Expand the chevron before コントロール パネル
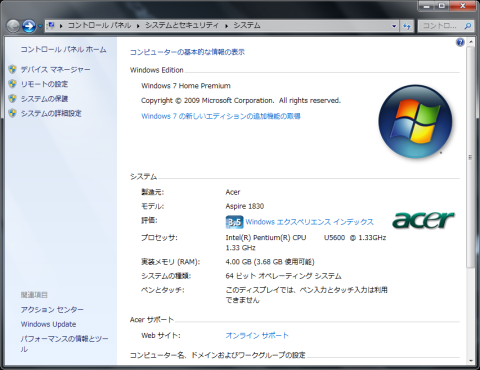480x370 pixels. tap(61, 26)
